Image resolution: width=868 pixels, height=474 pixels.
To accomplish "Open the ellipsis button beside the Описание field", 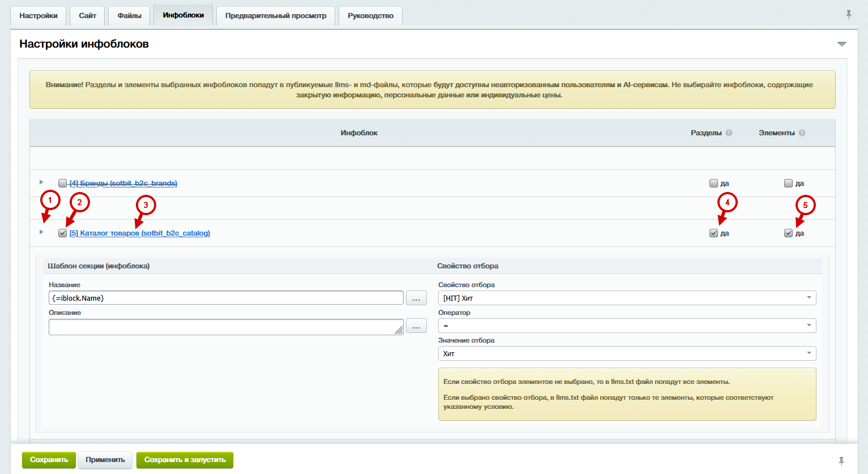I will pyautogui.click(x=416, y=326).
